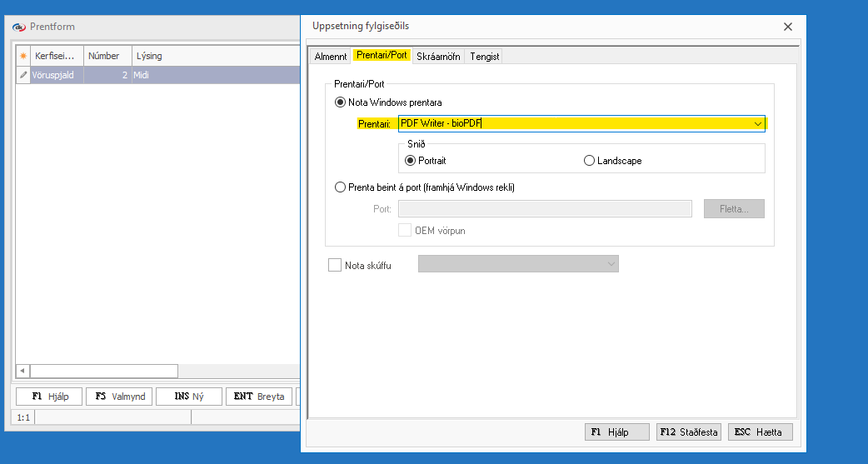Choose Landscape orientation
868x464 pixels.
(x=590, y=161)
